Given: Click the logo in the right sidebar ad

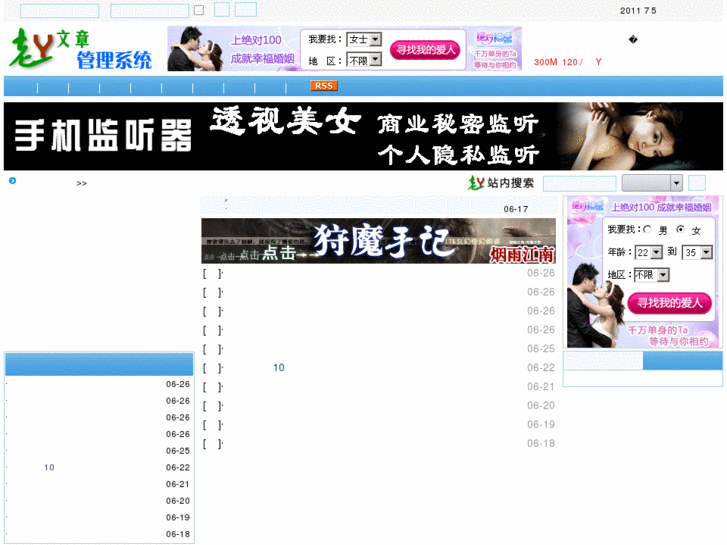Looking at the screenshot, I should click(x=587, y=205).
